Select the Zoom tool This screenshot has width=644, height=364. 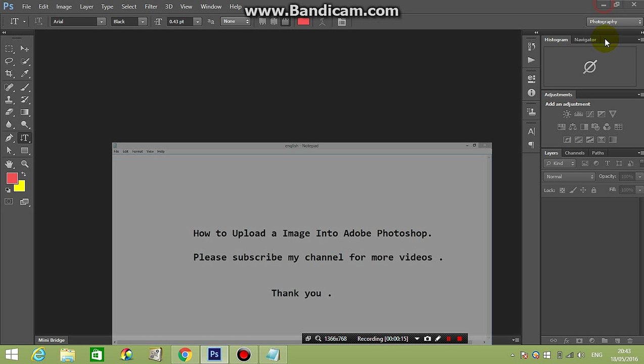point(24,164)
